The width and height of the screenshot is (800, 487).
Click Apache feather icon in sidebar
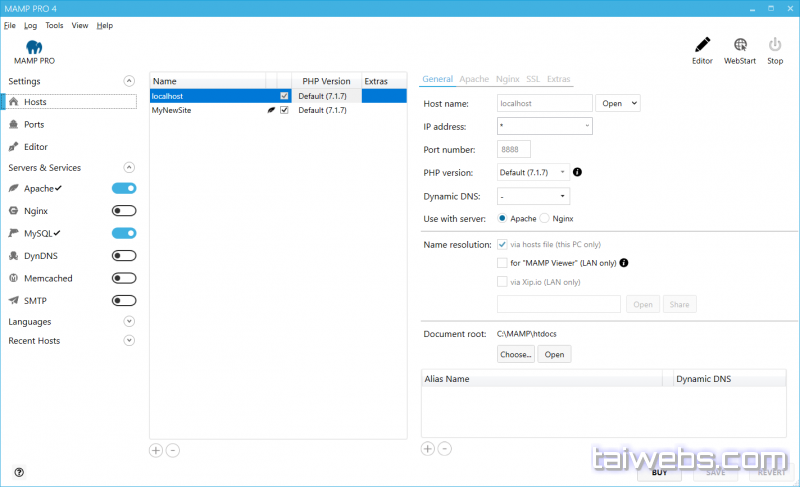pos(14,188)
